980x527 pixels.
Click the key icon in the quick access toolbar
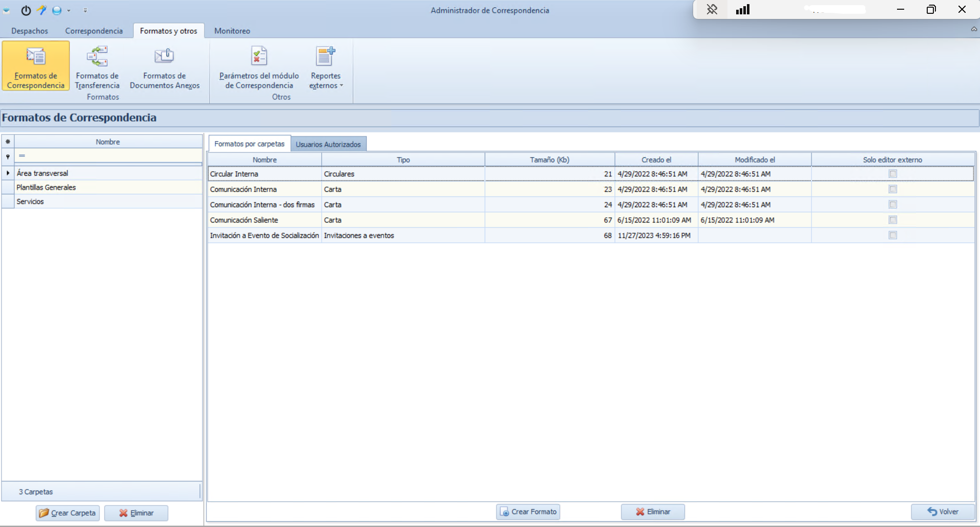[x=41, y=10]
